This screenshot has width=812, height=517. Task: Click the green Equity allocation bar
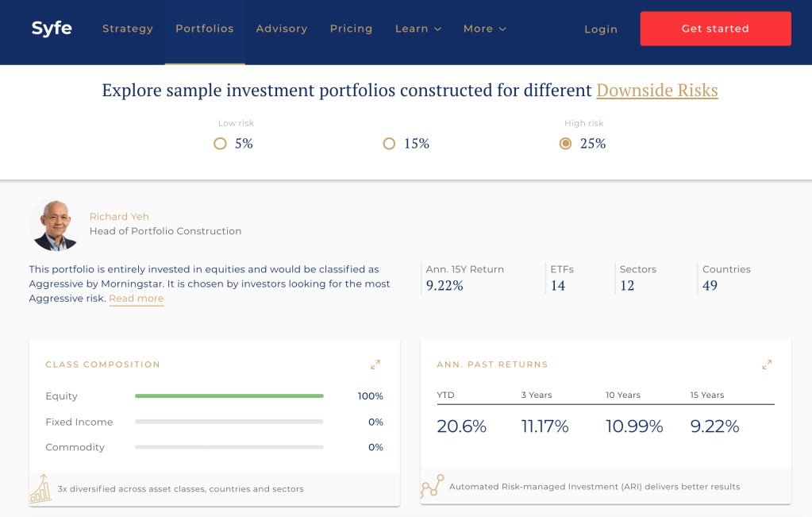click(229, 395)
